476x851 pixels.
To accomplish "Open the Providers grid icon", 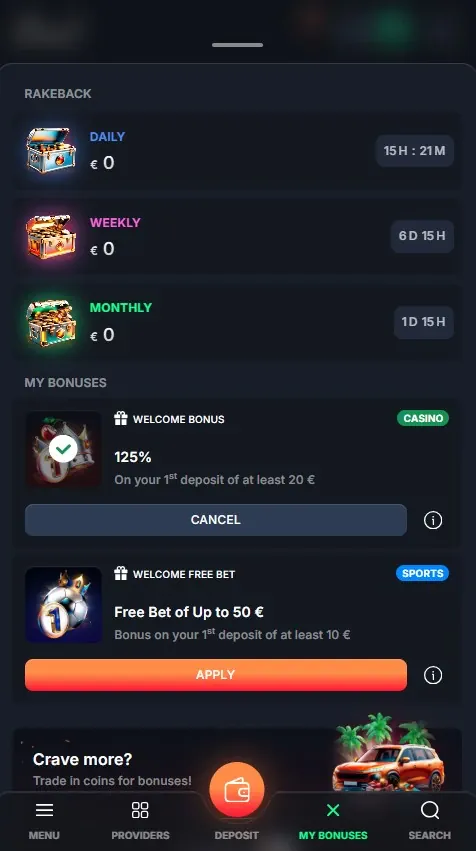I will click(140, 810).
